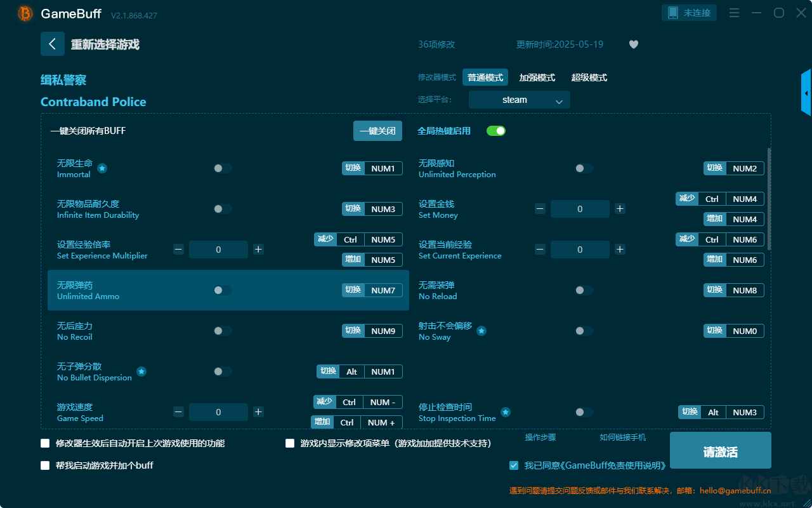Click the 36项修改 count text

[436, 44]
